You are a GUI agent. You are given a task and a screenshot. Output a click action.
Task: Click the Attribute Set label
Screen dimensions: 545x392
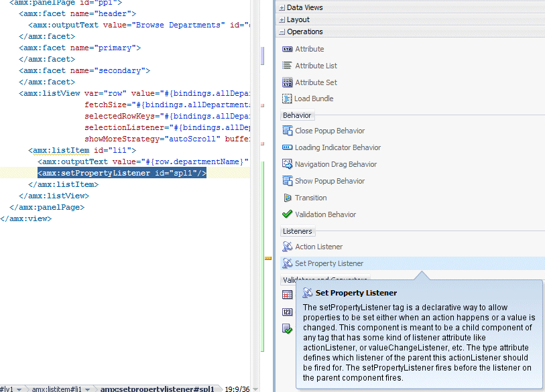coord(316,82)
